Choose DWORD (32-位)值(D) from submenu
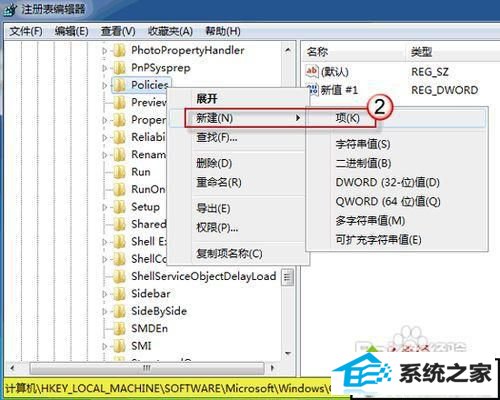The width and height of the screenshot is (500, 400). 388,183
